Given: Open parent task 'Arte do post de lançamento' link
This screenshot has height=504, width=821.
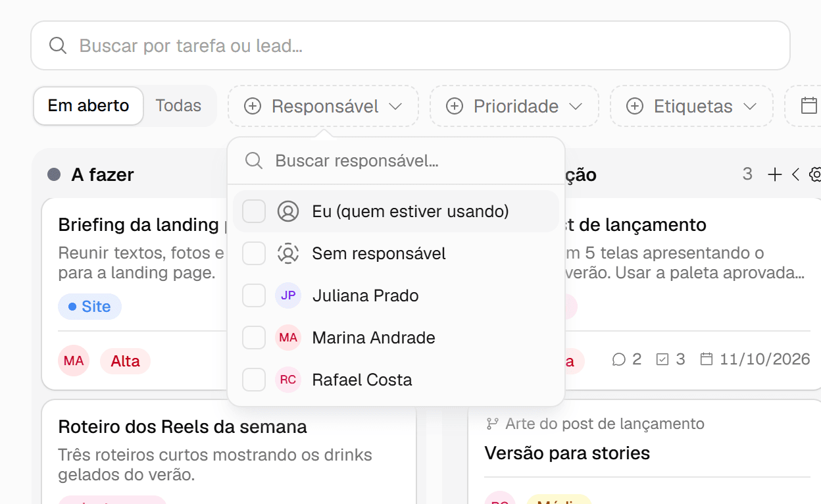Looking at the screenshot, I should pos(605,424).
